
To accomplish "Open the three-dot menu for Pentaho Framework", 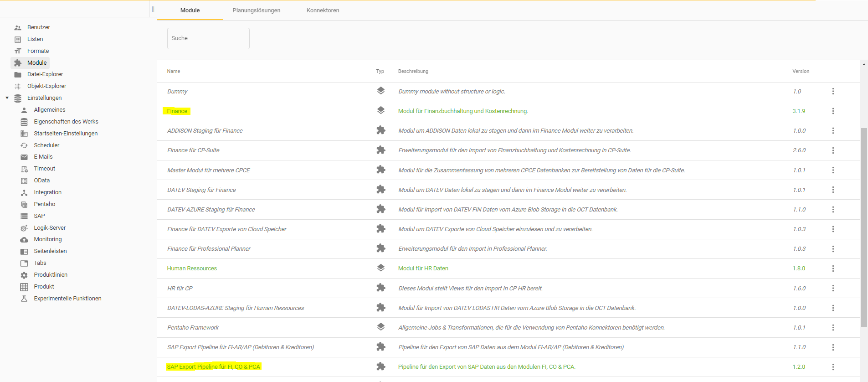I will coord(832,328).
